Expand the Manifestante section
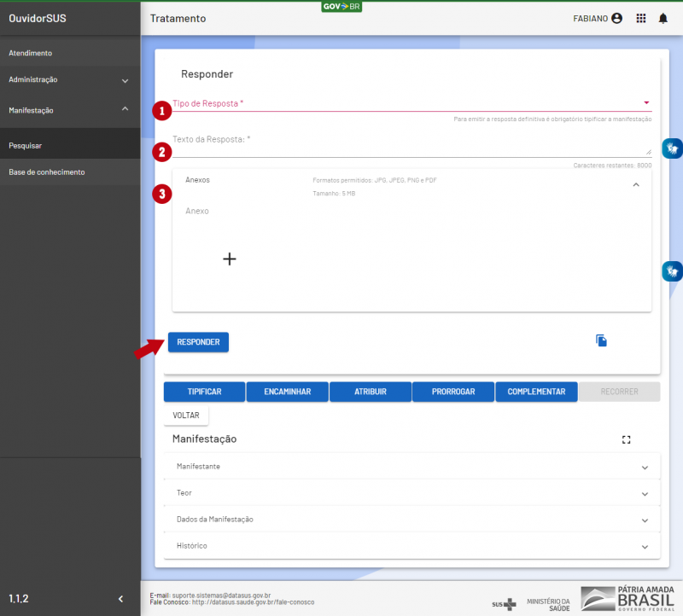 tap(412, 467)
